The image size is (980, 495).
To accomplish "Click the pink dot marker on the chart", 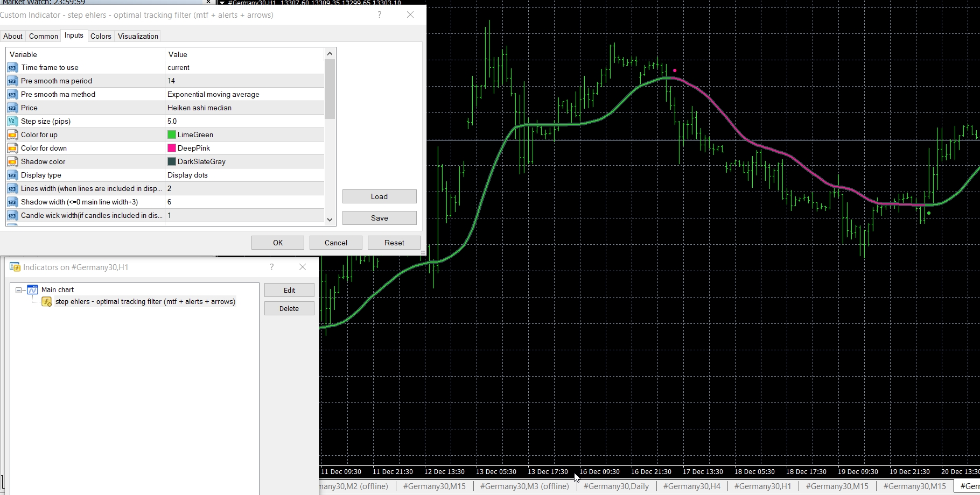I will pos(675,70).
